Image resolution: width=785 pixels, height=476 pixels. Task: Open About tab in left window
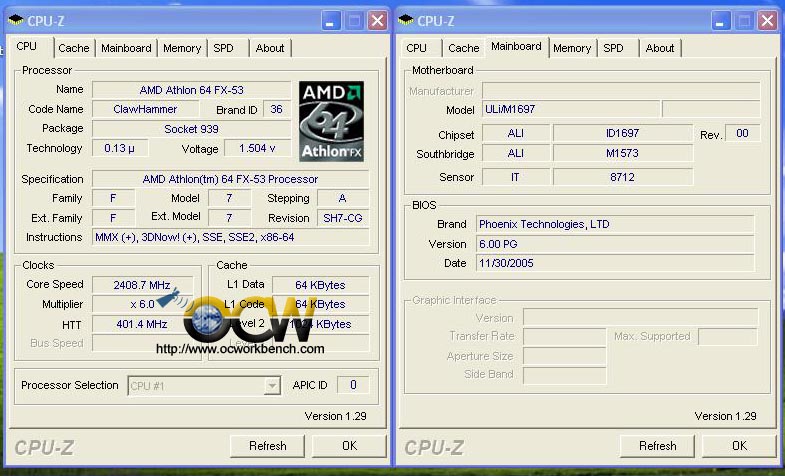point(270,48)
